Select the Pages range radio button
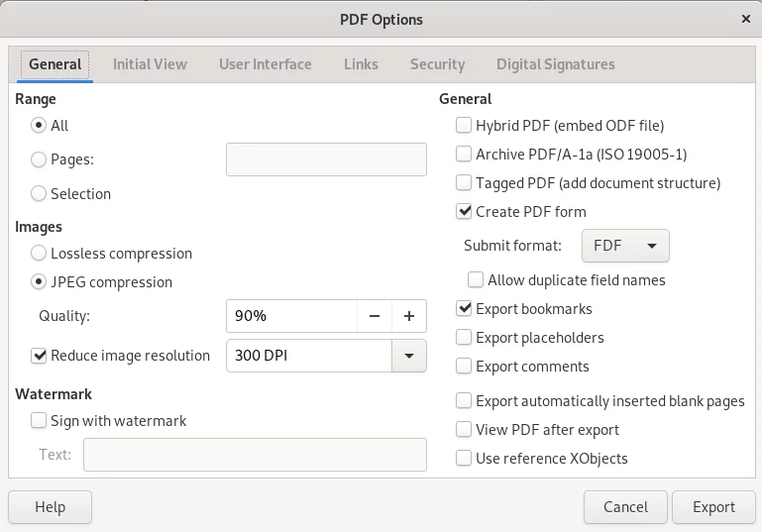 click(39, 160)
